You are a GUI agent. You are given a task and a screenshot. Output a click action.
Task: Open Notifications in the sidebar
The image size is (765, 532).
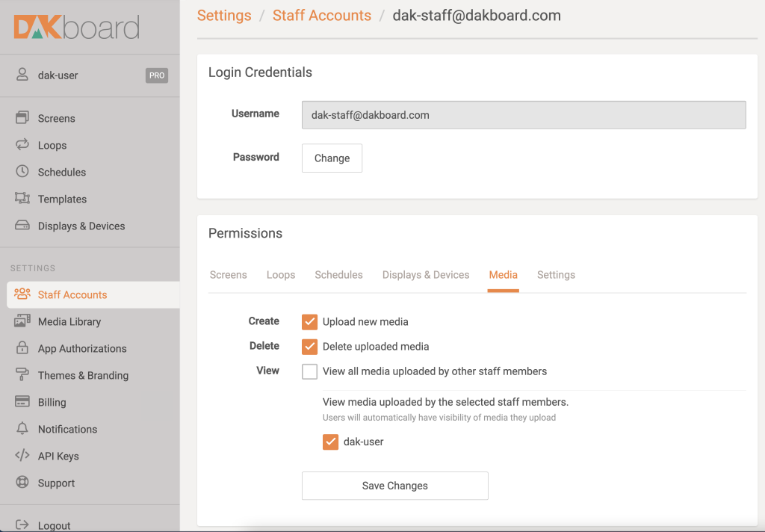pyautogui.click(x=67, y=429)
